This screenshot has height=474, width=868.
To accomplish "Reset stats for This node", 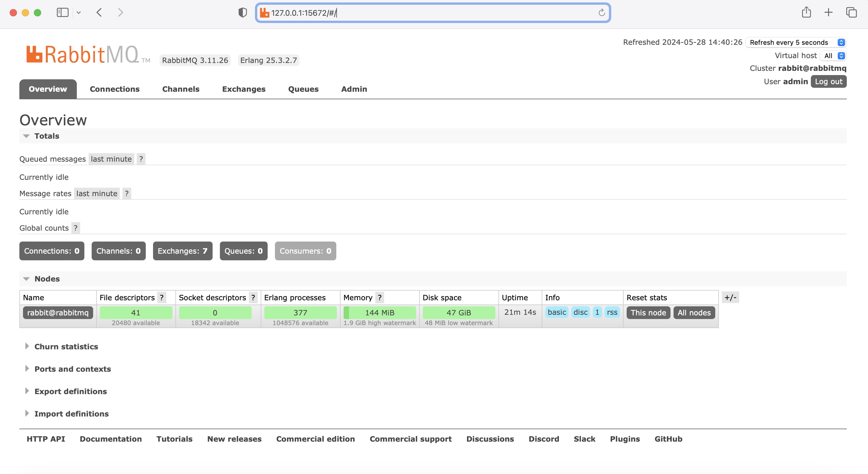I will (648, 312).
